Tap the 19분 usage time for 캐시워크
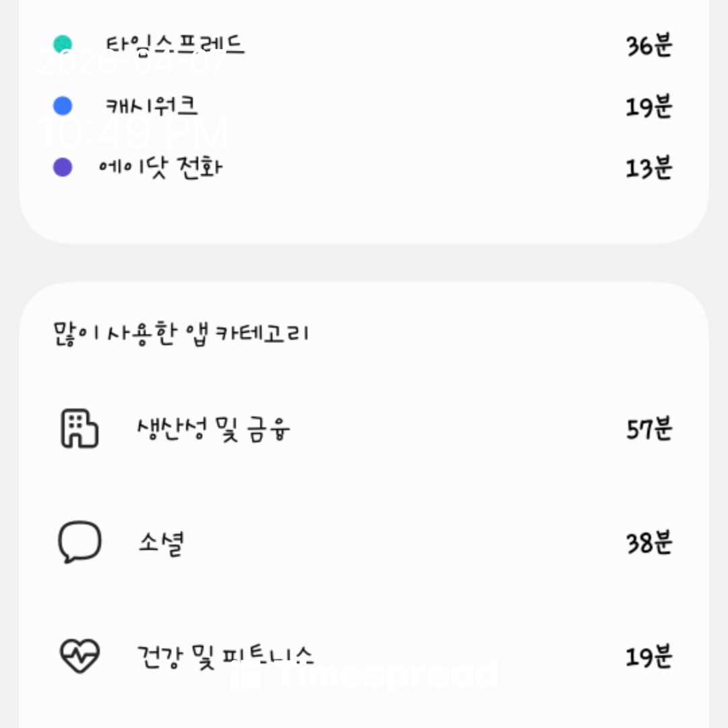This screenshot has height=728, width=728. coord(648,107)
